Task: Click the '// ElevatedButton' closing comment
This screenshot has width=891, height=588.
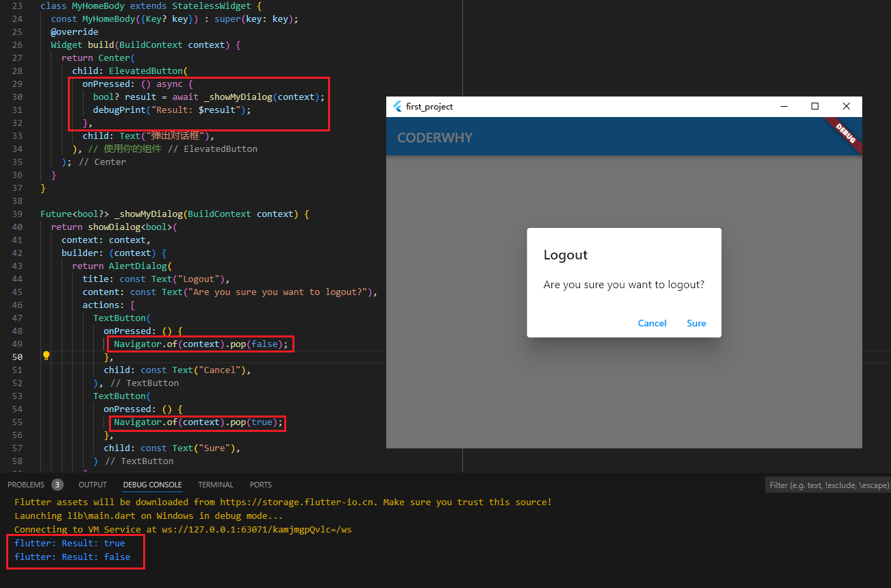Action: (213, 149)
